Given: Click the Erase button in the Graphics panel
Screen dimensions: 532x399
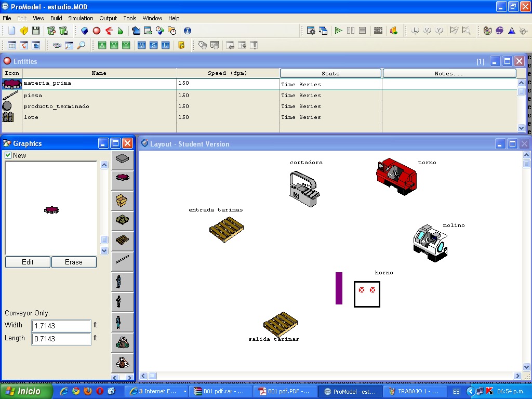Looking at the screenshot, I should [x=74, y=262].
